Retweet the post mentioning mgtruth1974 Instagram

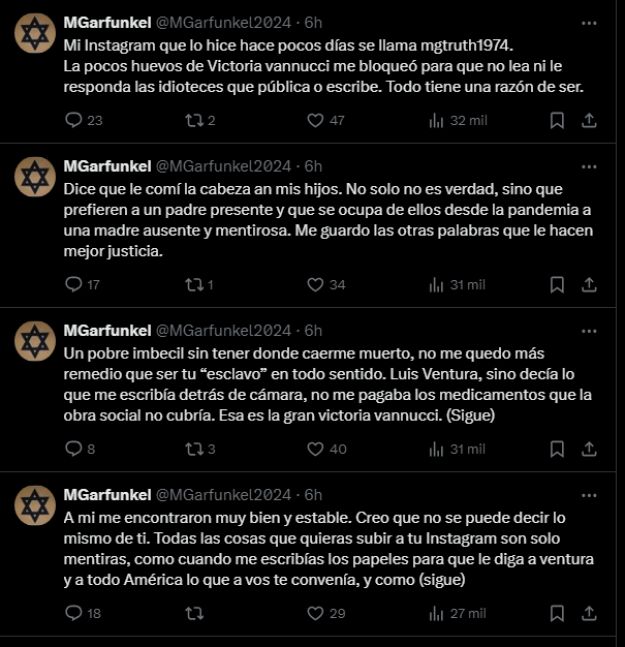tap(194, 120)
